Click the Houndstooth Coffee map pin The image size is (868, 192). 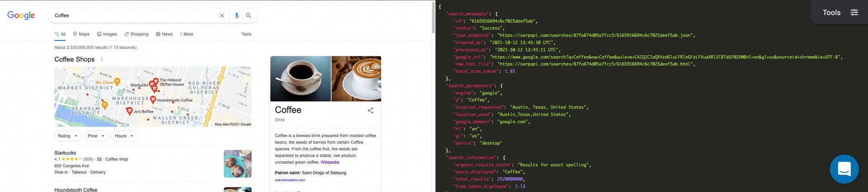[x=153, y=100]
